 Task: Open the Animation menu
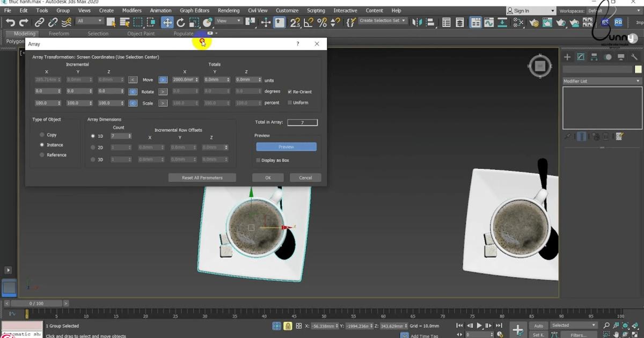160,10
